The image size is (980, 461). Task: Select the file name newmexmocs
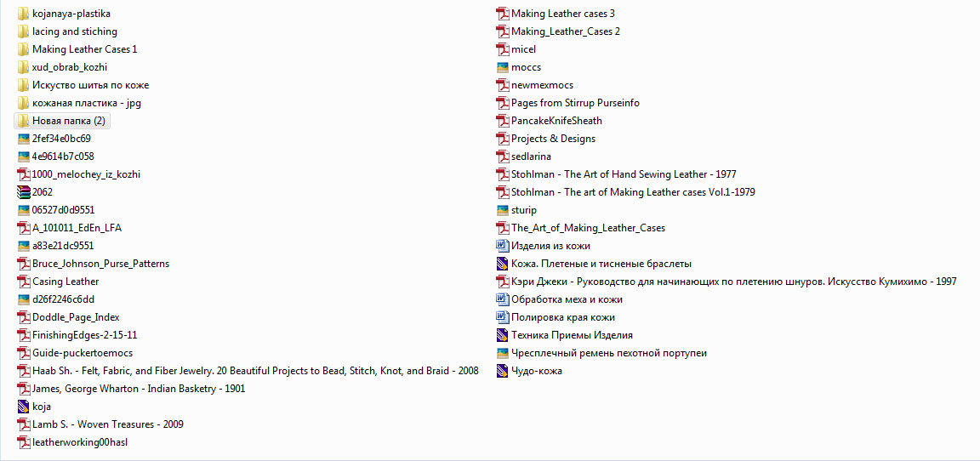point(542,85)
